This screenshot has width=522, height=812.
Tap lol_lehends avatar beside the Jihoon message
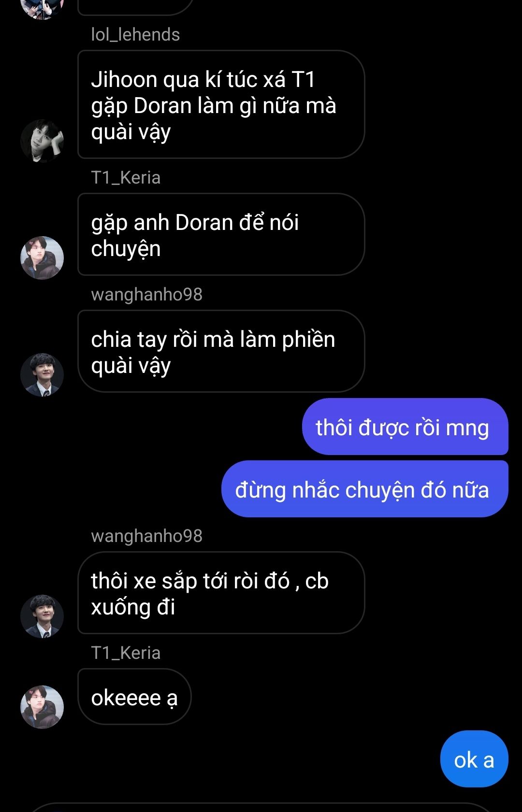[42, 141]
